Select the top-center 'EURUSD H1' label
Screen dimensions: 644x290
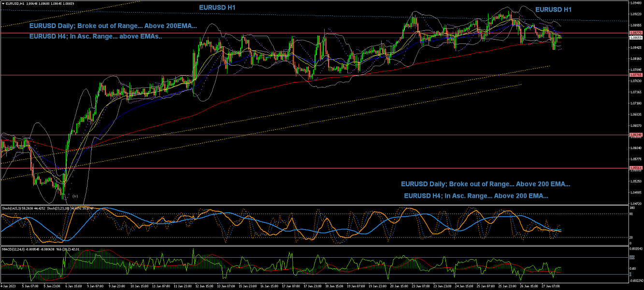pos(217,8)
